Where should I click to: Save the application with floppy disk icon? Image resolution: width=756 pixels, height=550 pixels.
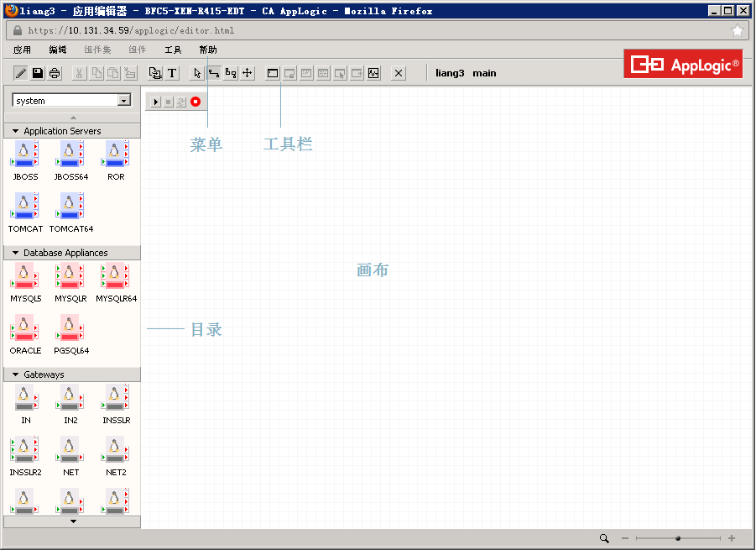click(38, 73)
